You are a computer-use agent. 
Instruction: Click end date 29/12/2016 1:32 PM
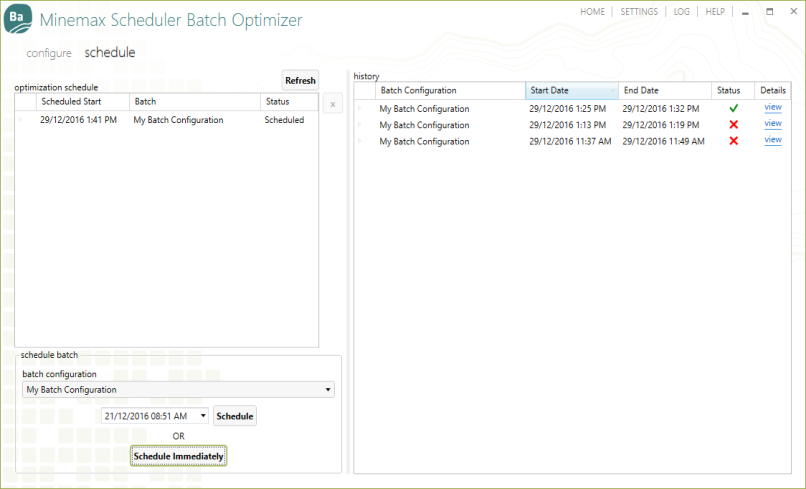(661, 109)
